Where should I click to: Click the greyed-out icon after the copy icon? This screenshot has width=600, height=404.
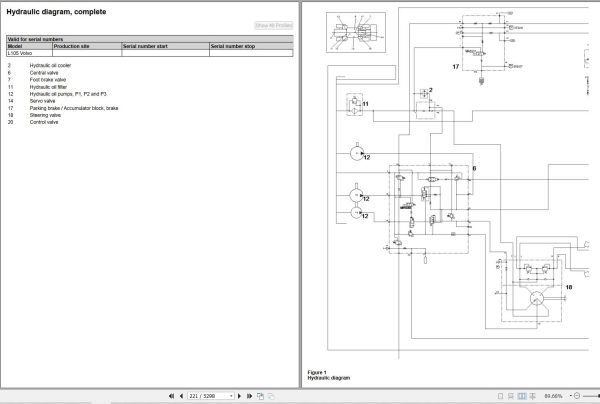271,396
